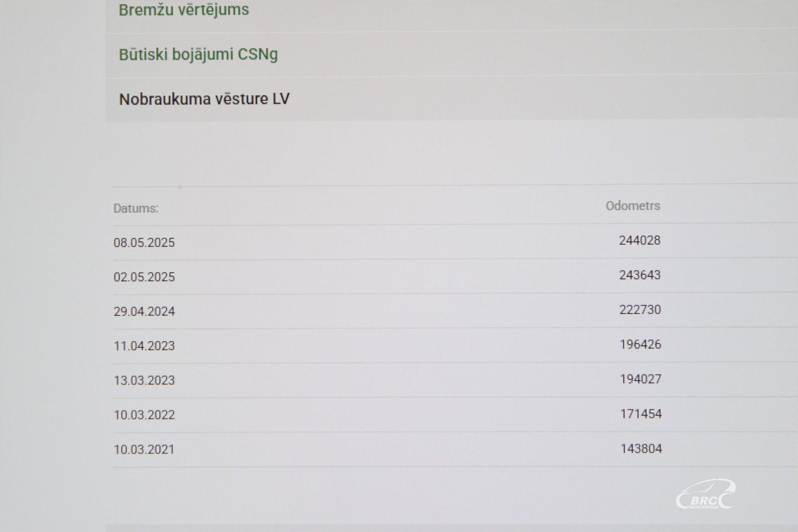Screen dimensions: 798x532
Task: Select the date 29.04.2024
Action: click(x=144, y=311)
